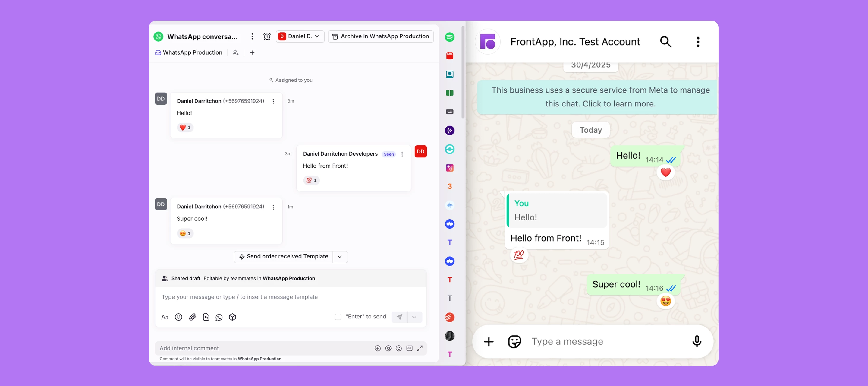Click the teal ring plugin icon
The height and width of the screenshot is (386, 868).
click(449, 149)
